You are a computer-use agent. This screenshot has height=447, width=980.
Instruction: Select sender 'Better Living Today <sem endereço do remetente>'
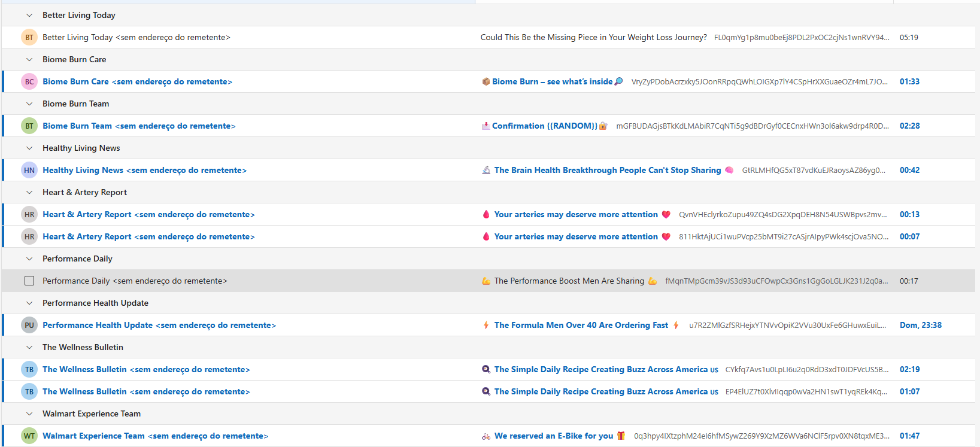136,37
